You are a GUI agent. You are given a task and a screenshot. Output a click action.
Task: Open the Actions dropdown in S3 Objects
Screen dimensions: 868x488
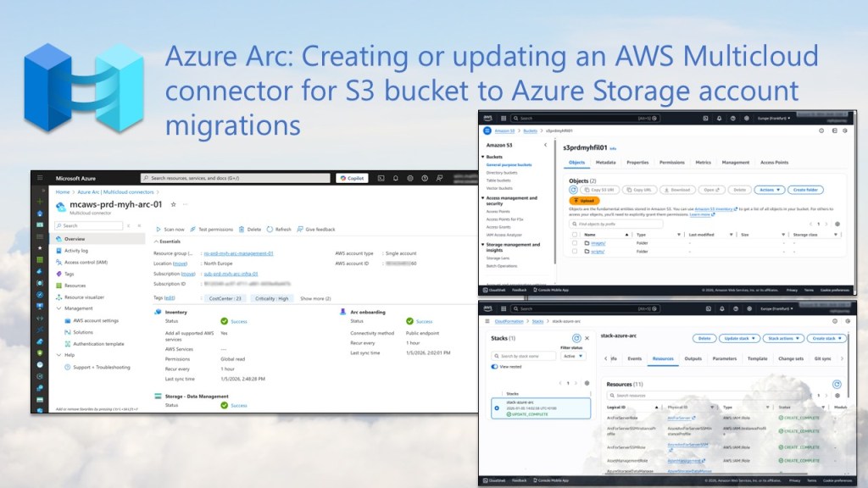click(x=768, y=190)
